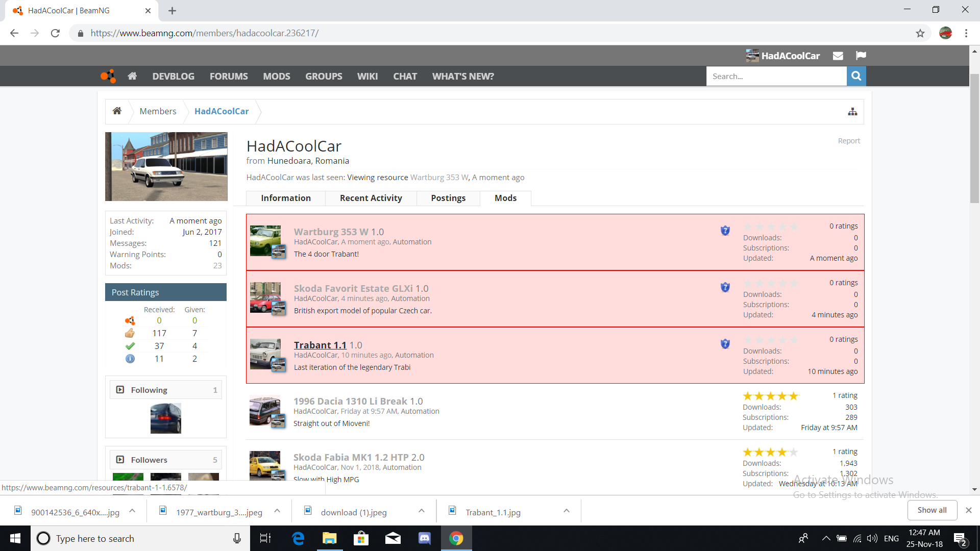Click the Report link

click(849, 141)
